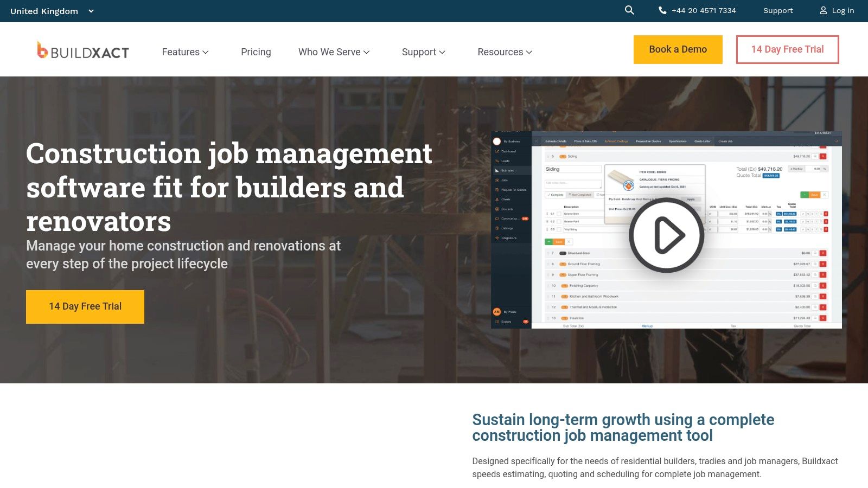Play the product demo video

(x=667, y=235)
